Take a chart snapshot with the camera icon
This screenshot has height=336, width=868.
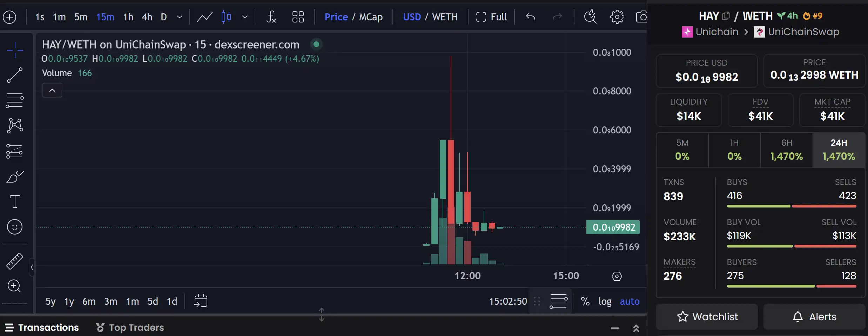642,17
